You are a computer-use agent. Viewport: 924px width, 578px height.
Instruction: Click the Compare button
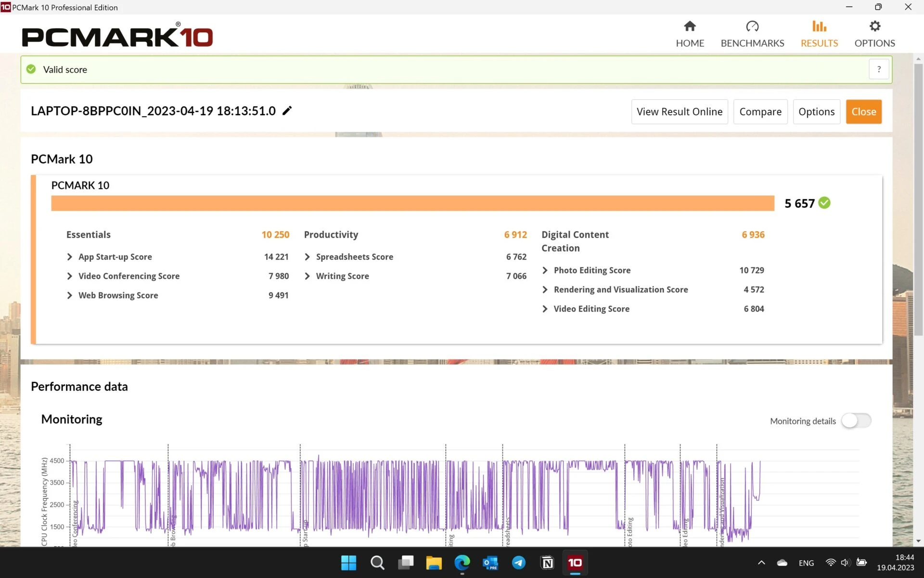pyautogui.click(x=760, y=112)
